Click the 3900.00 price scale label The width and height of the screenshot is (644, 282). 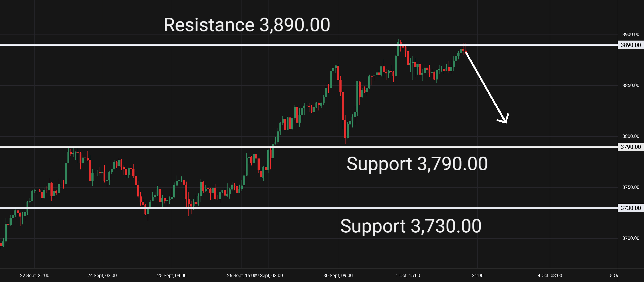click(x=631, y=34)
